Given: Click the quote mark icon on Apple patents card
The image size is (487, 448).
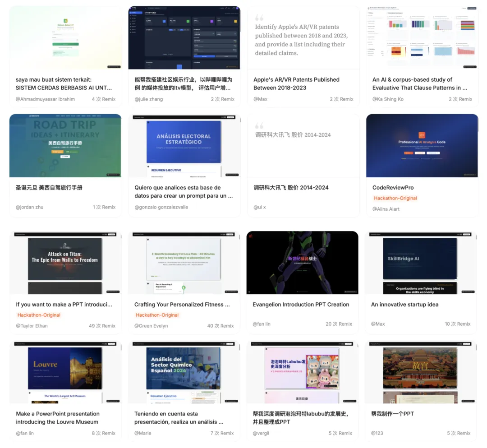Looking at the screenshot, I should click(259, 18).
